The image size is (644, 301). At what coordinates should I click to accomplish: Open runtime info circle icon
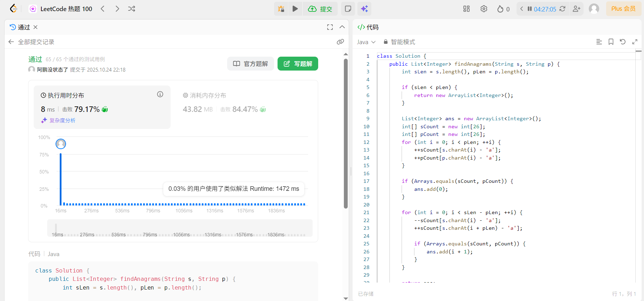(x=160, y=94)
